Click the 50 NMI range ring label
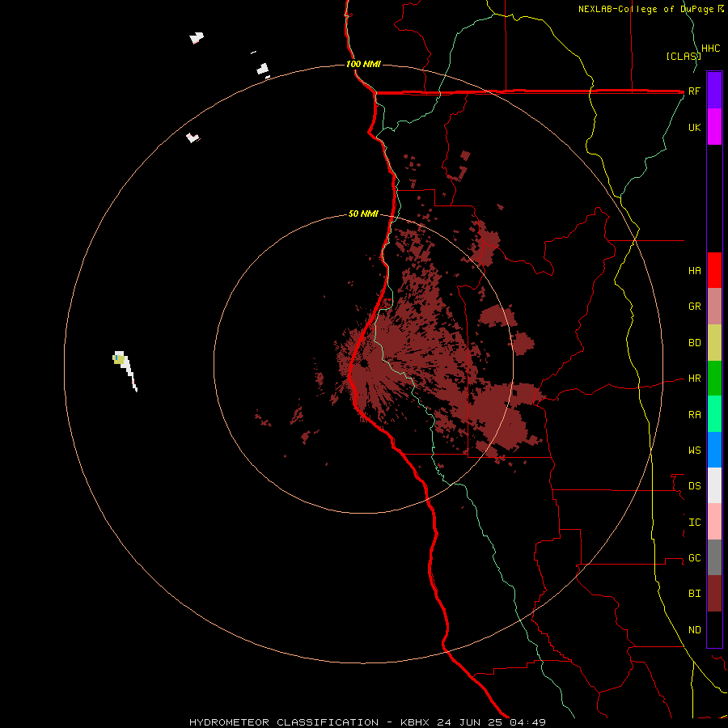This screenshot has width=728, height=728. point(363,214)
